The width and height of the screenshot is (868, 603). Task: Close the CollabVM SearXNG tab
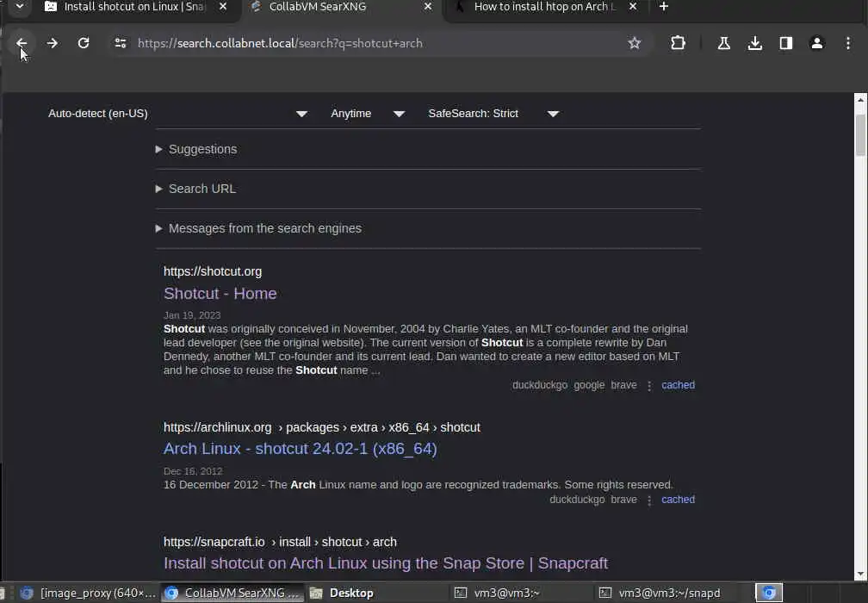point(428,7)
